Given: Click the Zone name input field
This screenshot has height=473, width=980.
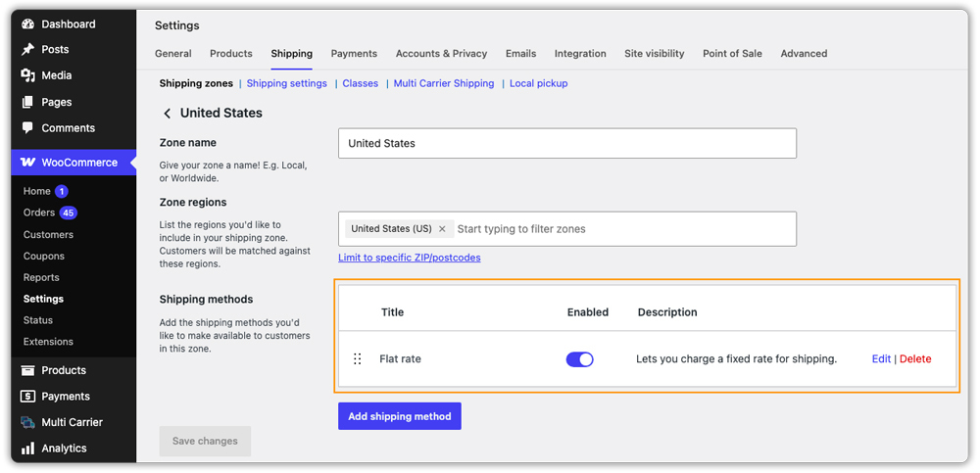Looking at the screenshot, I should pyautogui.click(x=567, y=143).
